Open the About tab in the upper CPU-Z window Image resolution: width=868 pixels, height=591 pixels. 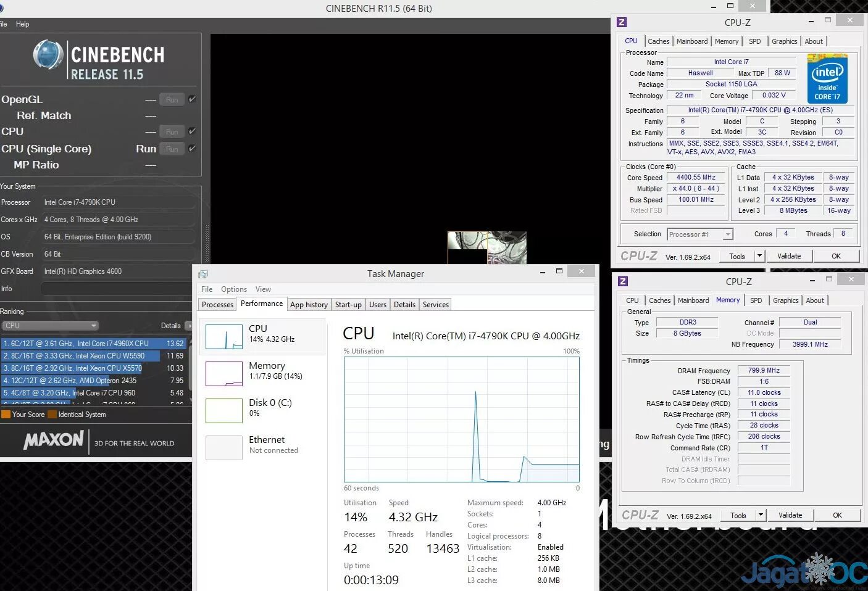(814, 41)
